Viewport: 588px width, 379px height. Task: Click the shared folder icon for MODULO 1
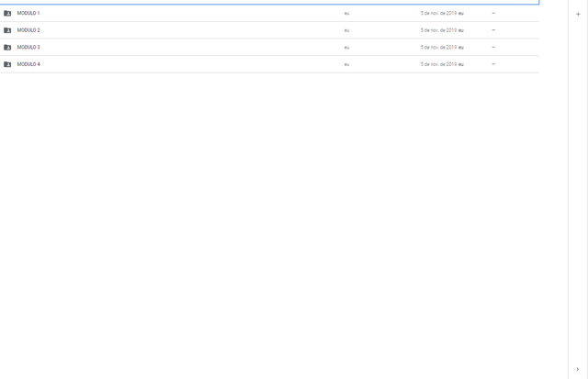[7, 13]
